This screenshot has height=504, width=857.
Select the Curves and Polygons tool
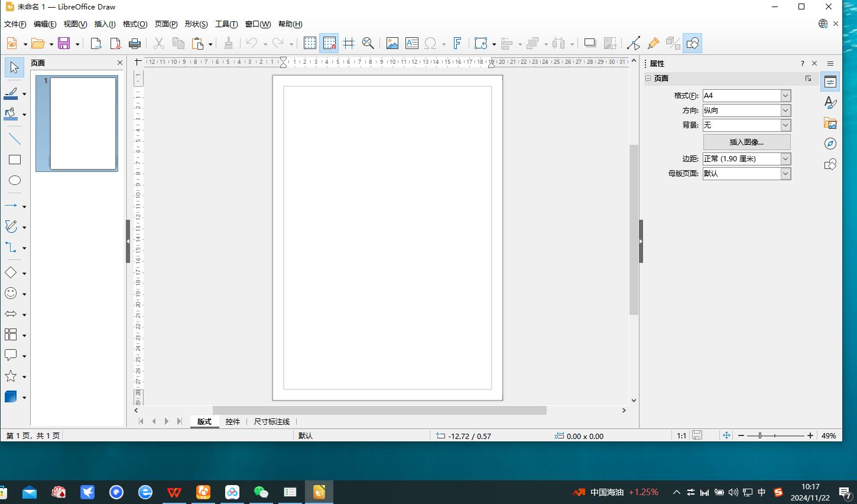[x=11, y=226]
